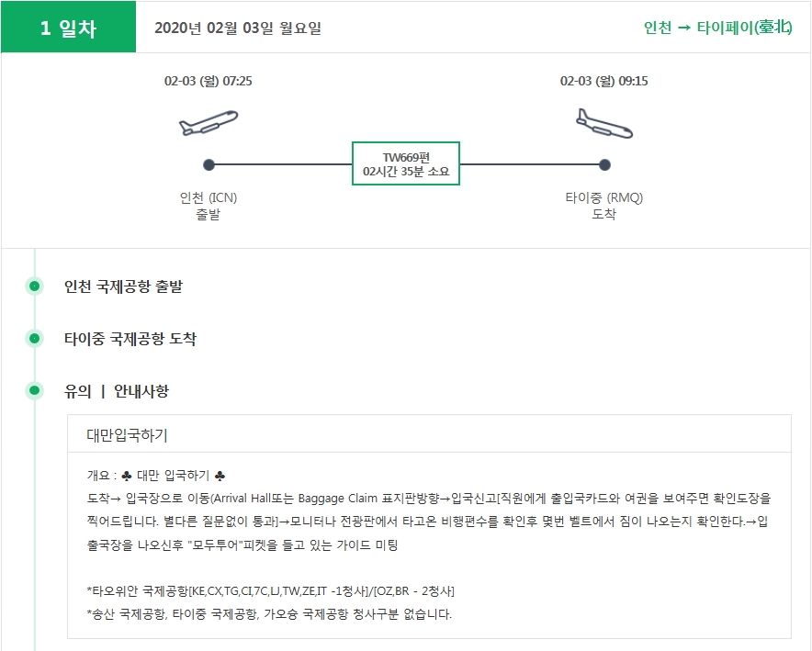Image resolution: width=812 pixels, height=651 pixels.
Task: Open the 인천 국제공항 출발 timeline entry
Action: (123, 286)
